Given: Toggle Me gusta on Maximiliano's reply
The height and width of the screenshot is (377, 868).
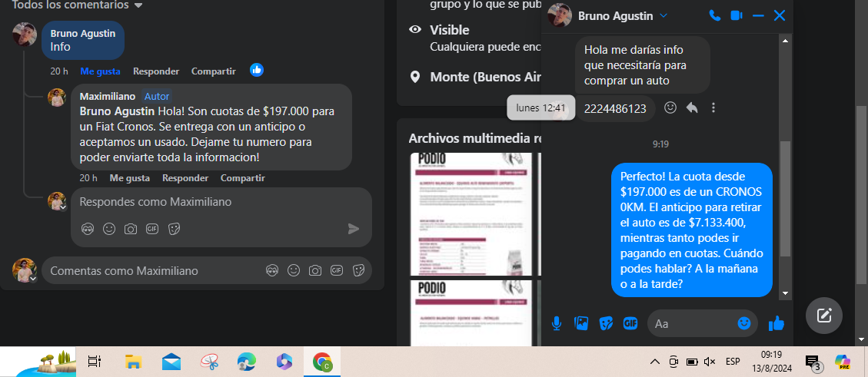Looking at the screenshot, I should pos(129,178).
